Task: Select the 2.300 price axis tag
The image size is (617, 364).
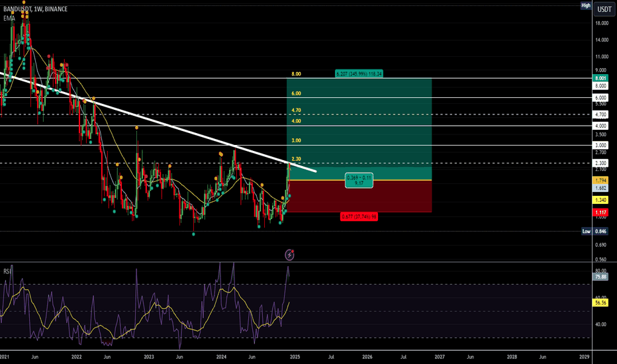Action: click(600, 163)
